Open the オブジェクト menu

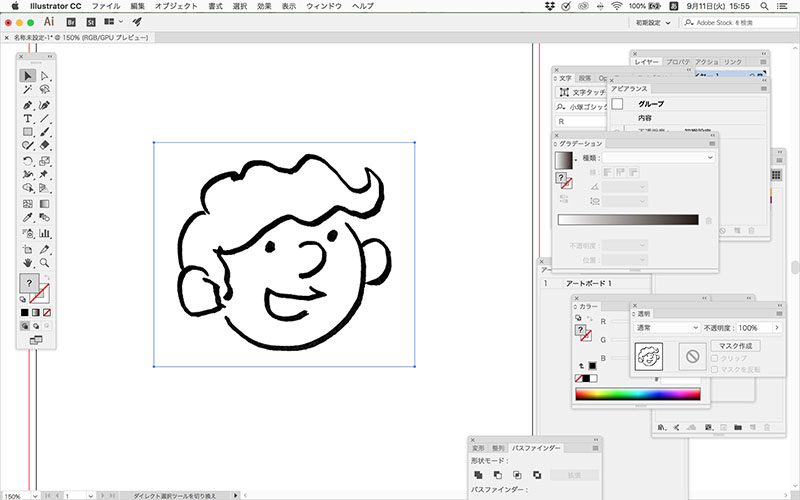pos(176,6)
